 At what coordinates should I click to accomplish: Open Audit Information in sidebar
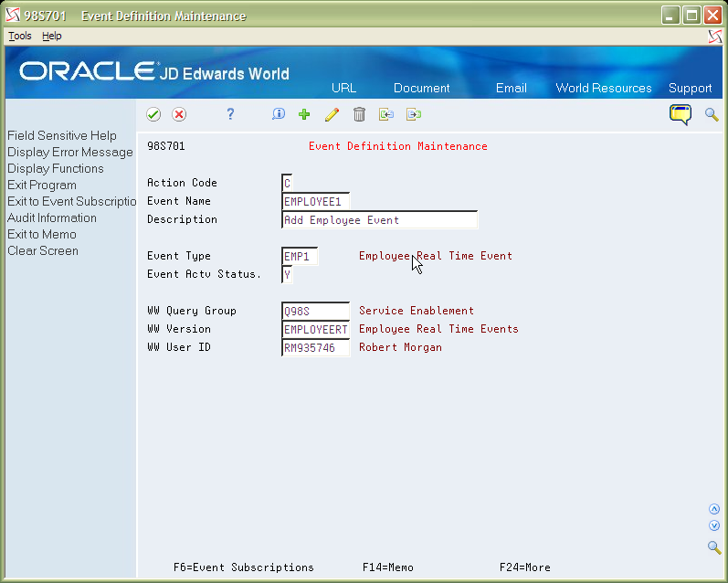pyautogui.click(x=52, y=217)
